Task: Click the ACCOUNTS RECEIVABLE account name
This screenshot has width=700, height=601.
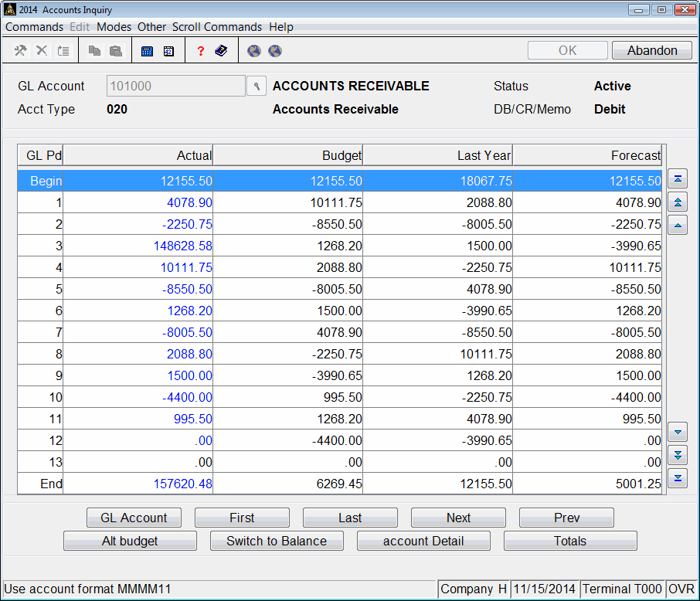Action: point(351,87)
